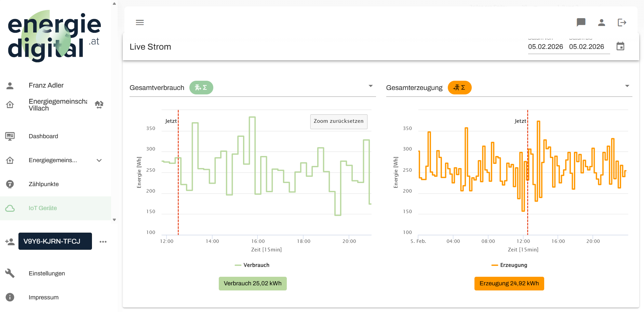This screenshot has height=312, width=644.
Task: Toggle Verbrauch series in chart legend
Action: 252,265
